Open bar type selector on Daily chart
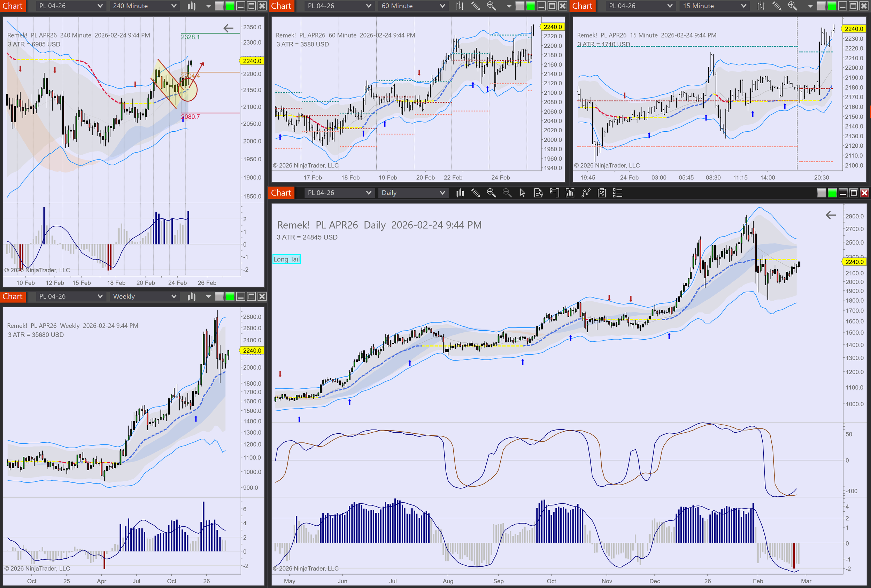 click(x=460, y=193)
